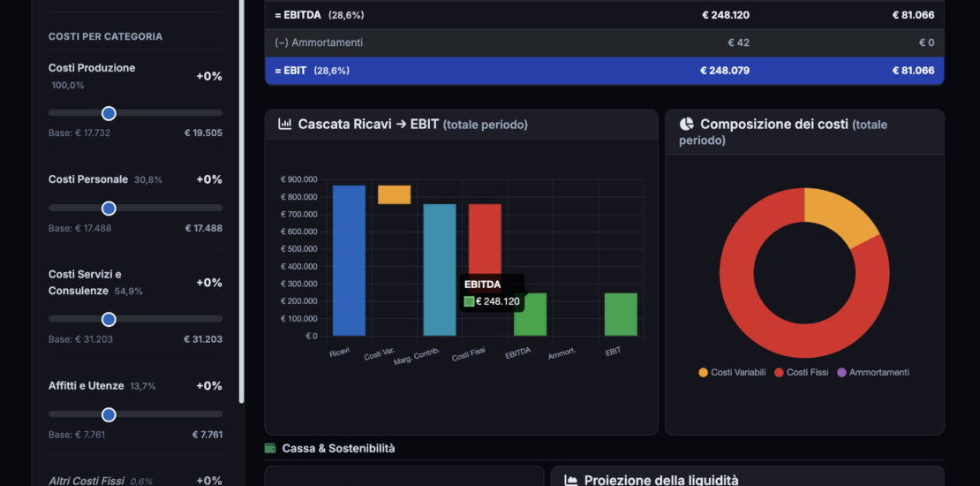The width and height of the screenshot is (980, 486).
Task: Select the highlighted = EBIT (28,6%) row label
Action: point(312,71)
